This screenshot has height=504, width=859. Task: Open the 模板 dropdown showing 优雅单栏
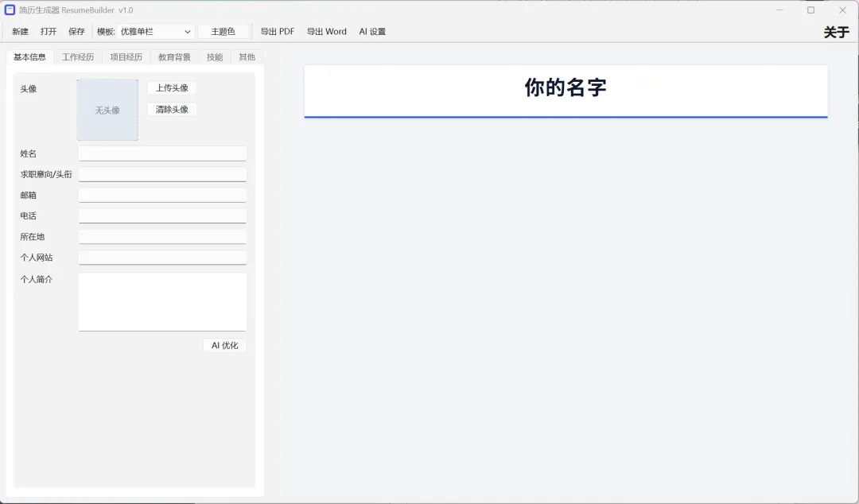tap(156, 32)
